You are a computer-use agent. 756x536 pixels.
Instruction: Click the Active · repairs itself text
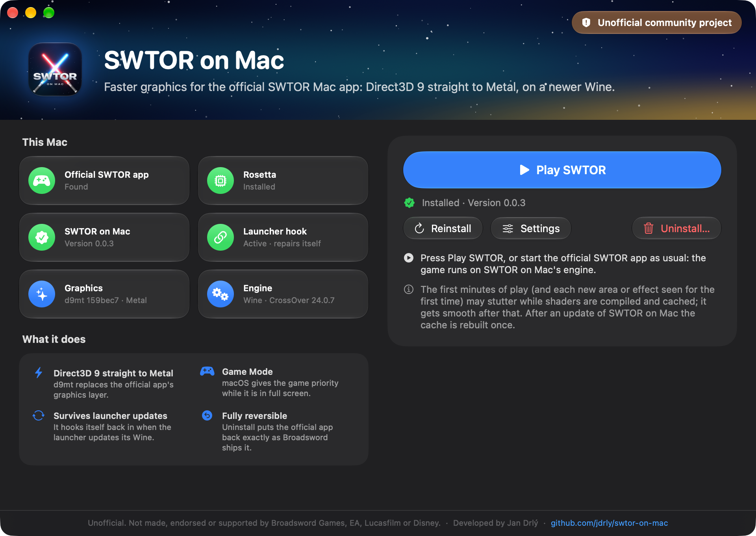[x=282, y=244]
